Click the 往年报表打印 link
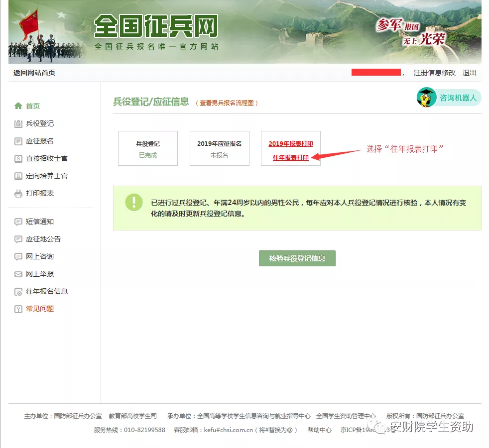 (290, 158)
